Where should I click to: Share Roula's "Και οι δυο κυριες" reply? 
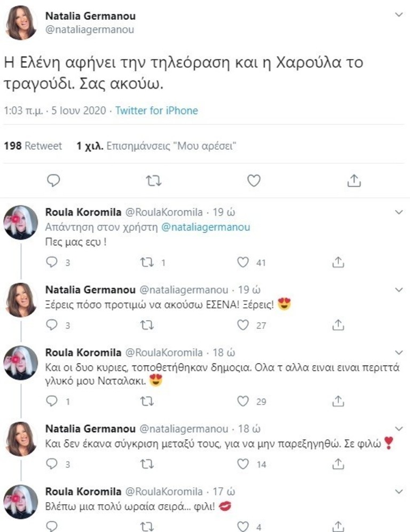point(337,401)
